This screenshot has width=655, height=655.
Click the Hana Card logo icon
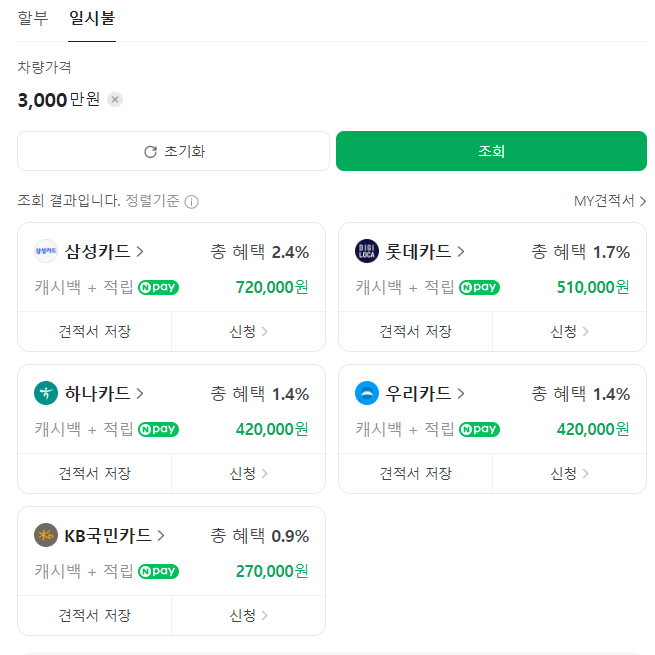(46, 393)
